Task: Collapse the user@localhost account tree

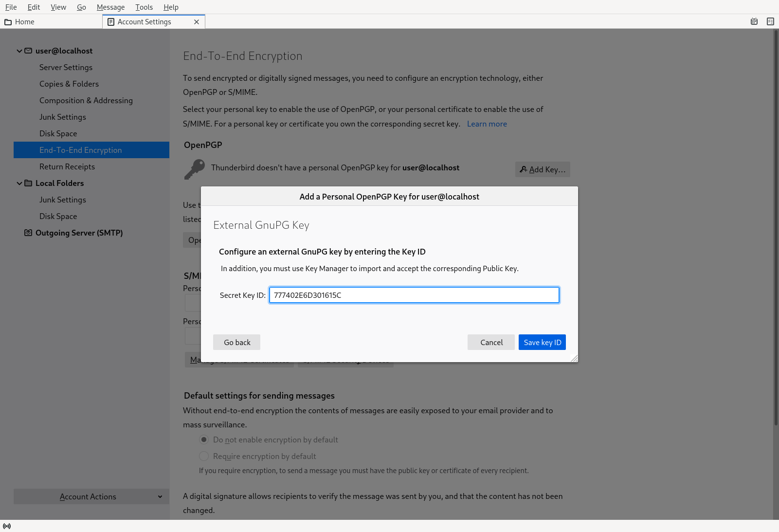Action: tap(19, 51)
